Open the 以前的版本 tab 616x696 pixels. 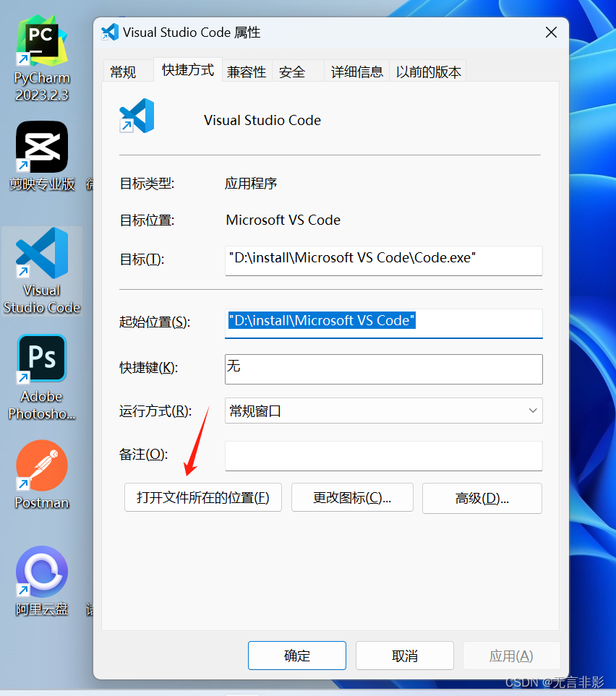click(428, 72)
